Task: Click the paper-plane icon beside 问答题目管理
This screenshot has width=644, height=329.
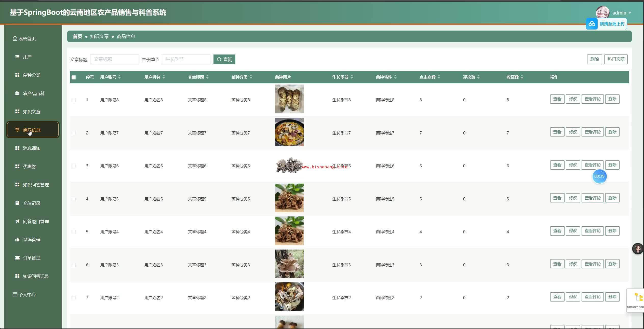Action: click(17, 221)
